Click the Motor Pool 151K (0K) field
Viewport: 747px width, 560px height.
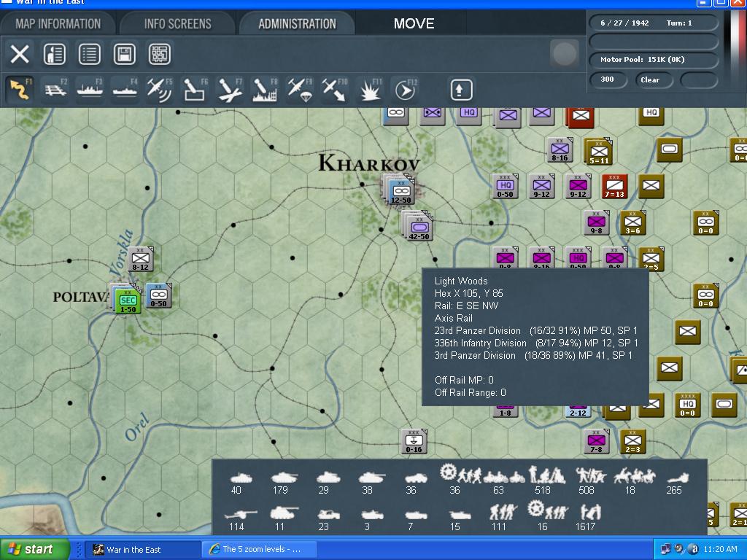pos(653,60)
